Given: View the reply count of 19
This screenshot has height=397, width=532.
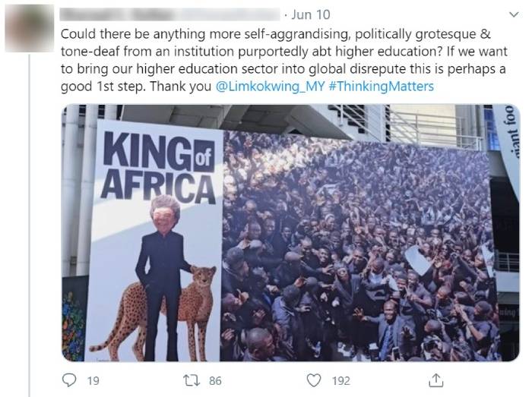Looking at the screenshot, I should point(93,380).
